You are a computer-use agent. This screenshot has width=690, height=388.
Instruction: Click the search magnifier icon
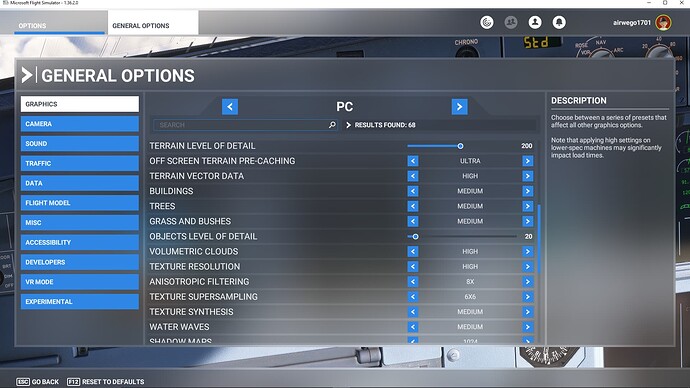pos(332,125)
